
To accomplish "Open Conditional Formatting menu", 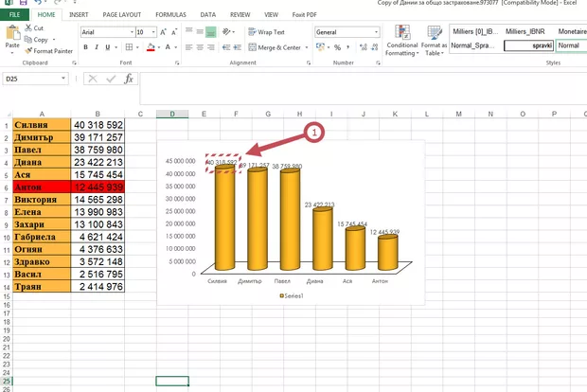I will click(401, 44).
